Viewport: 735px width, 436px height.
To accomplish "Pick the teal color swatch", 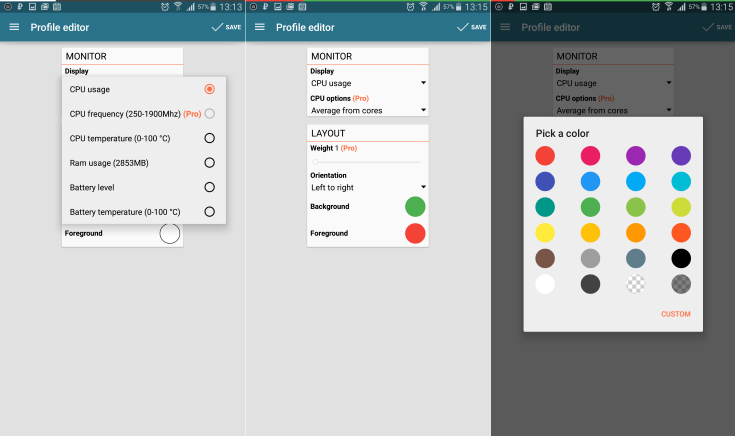I will (x=545, y=207).
